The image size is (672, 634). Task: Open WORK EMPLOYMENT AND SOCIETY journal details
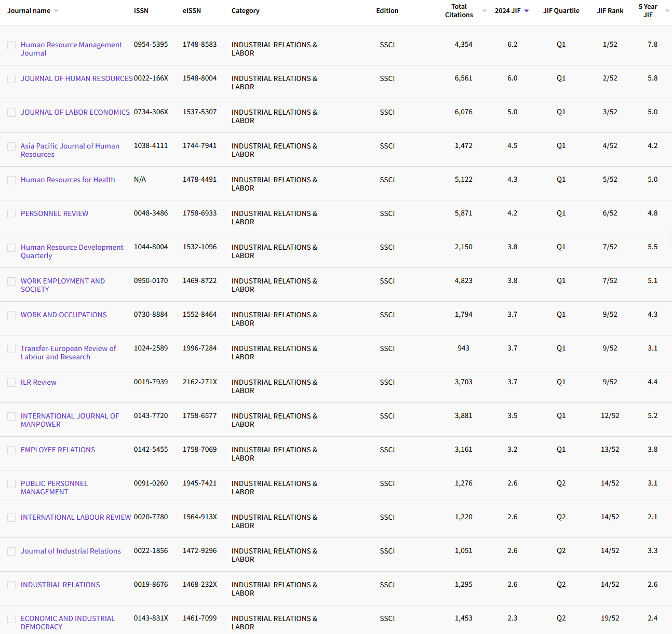(x=62, y=285)
